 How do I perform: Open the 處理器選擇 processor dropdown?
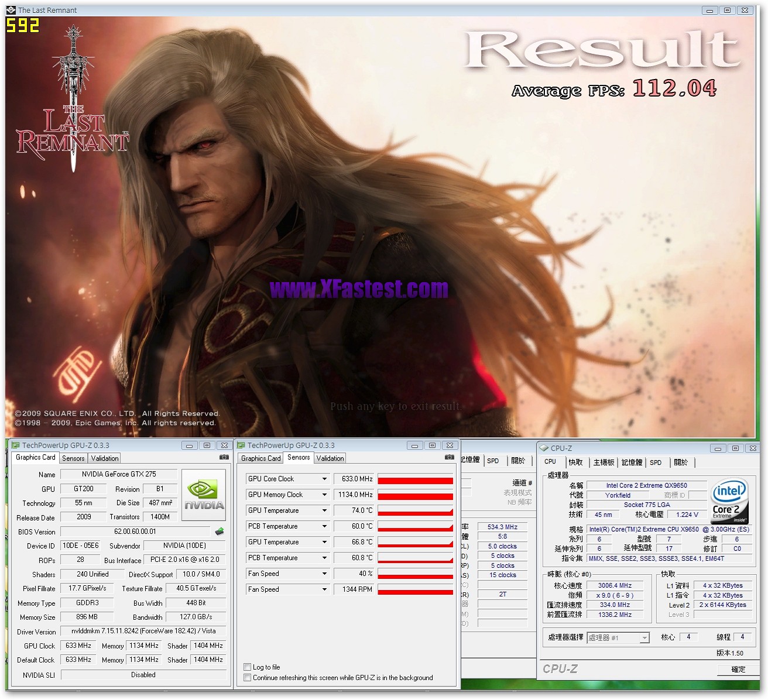[644, 638]
